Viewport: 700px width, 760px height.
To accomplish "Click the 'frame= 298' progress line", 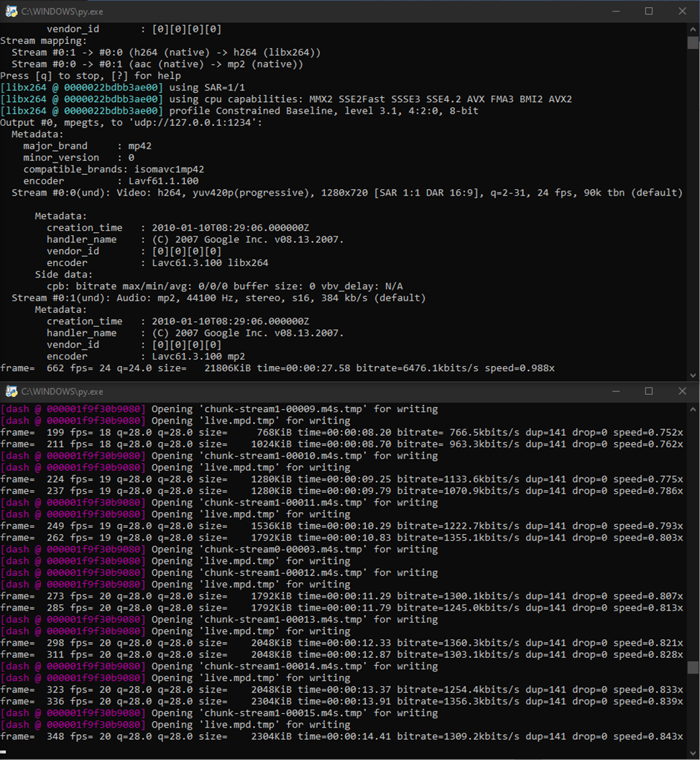I will tap(341, 643).
